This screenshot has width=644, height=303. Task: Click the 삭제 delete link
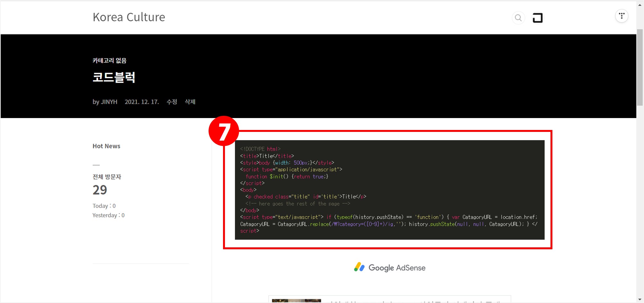coord(190,102)
